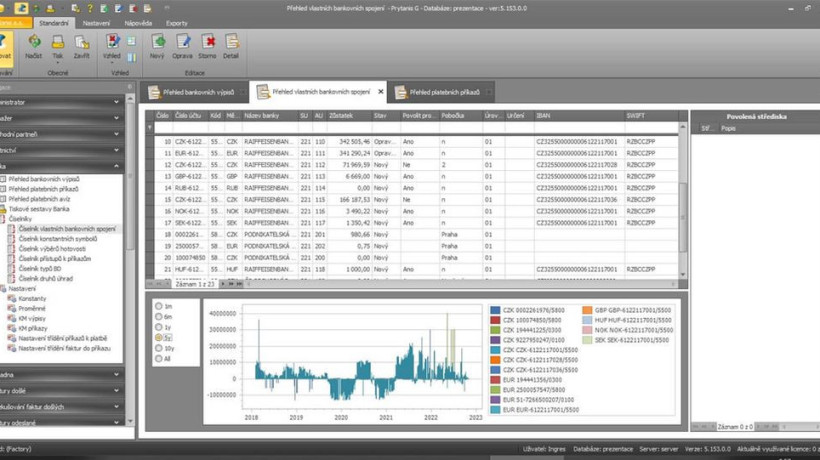Open the Detail icon in ribbon

pyautogui.click(x=232, y=42)
